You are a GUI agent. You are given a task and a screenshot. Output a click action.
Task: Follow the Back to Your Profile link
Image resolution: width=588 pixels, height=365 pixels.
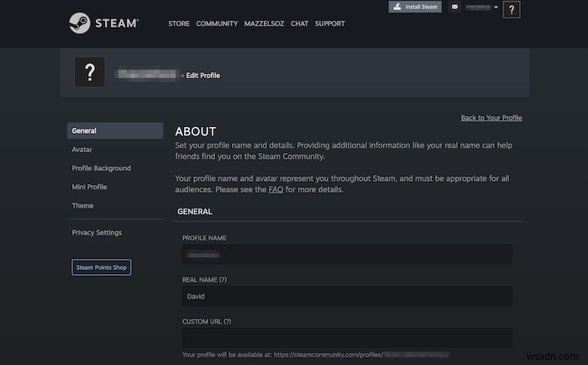tap(491, 118)
